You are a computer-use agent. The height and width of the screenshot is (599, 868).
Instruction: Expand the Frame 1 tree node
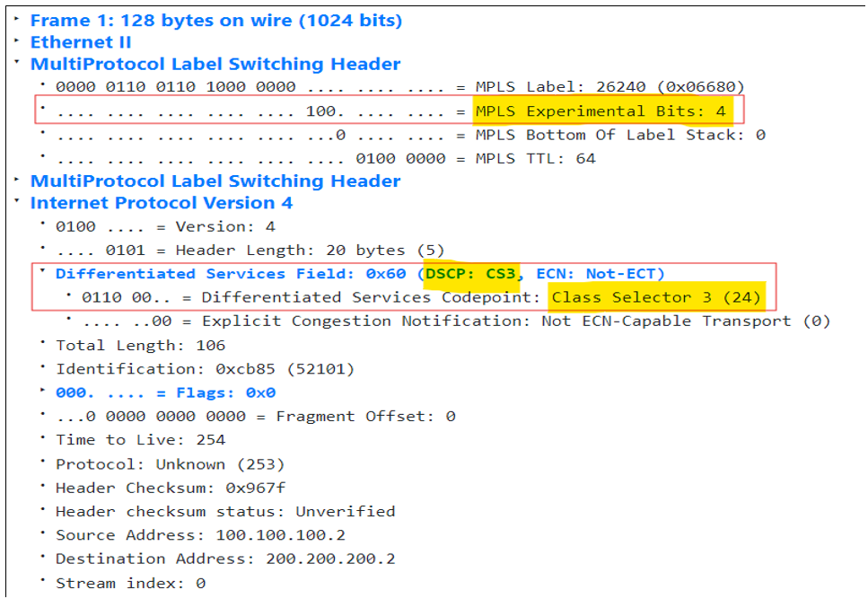pos(17,20)
